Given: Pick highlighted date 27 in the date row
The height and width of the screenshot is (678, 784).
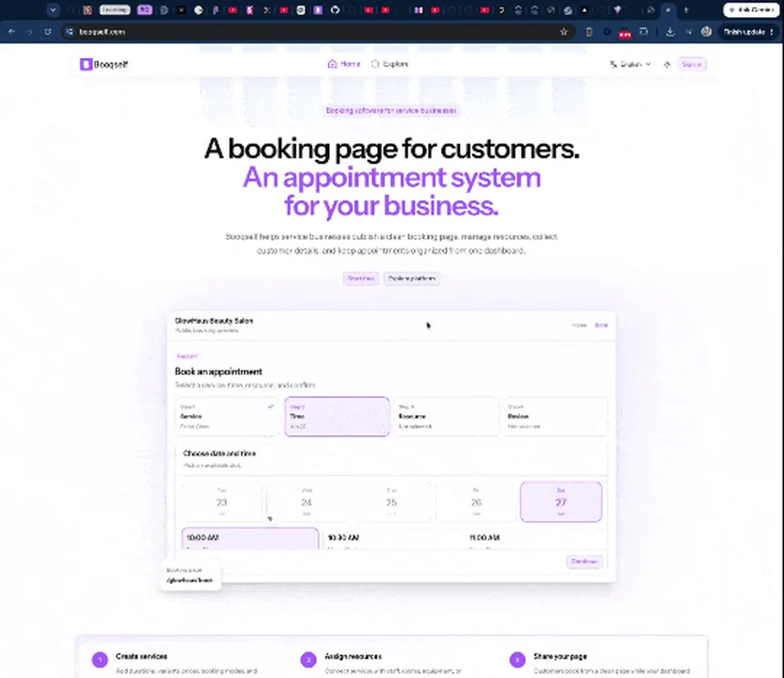Looking at the screenshot, I should tap(561, 502).
